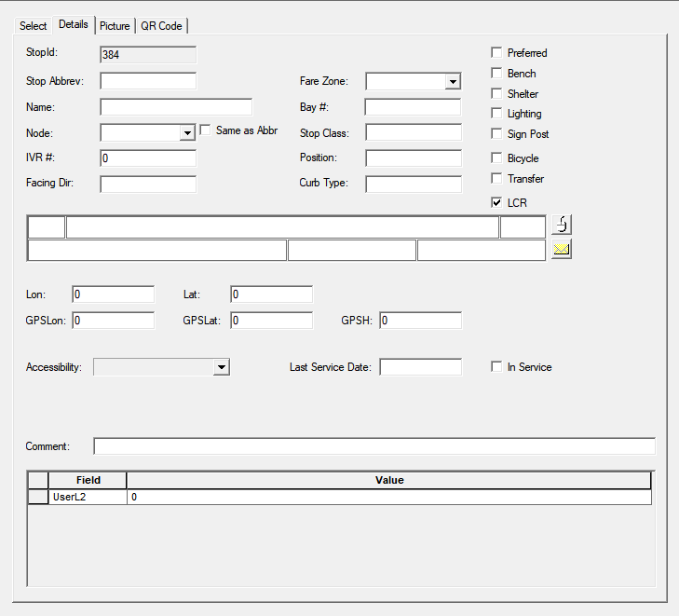This screenshot has height=616, width=679.
Task: Click the Last Service Date field
Action: pyautogui.click(x=420, y=367)
